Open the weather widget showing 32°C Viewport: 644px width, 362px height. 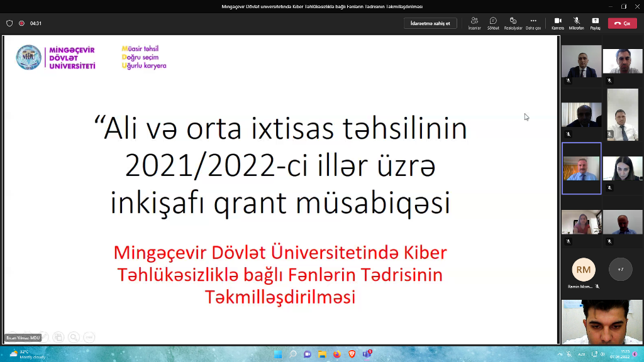[24, 354]
